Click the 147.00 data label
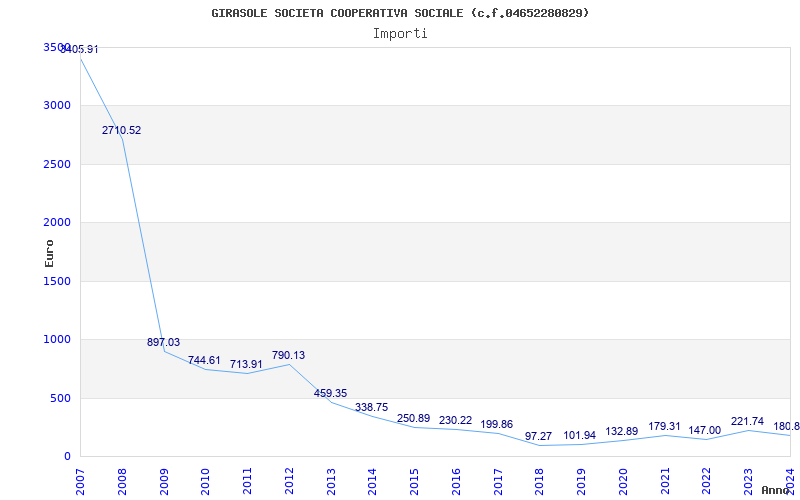The width and height of the screenshot is (800, 500). point(705,431)
